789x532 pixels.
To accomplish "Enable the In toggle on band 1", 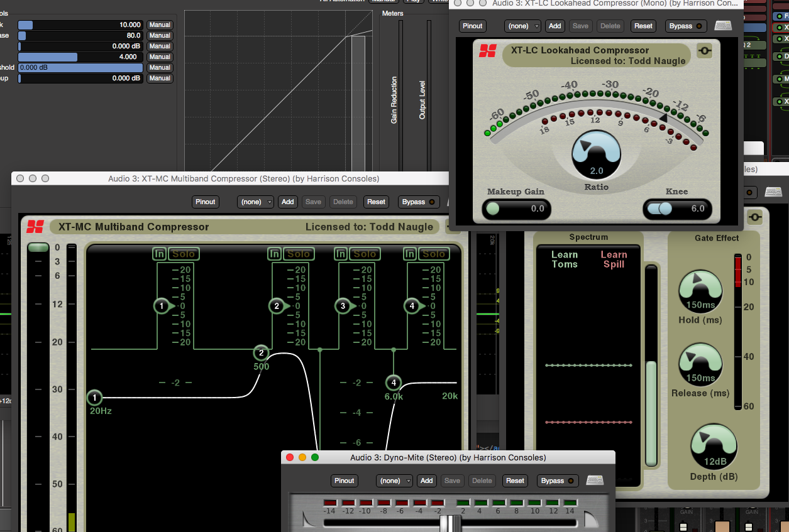I will tap(159, 254).
